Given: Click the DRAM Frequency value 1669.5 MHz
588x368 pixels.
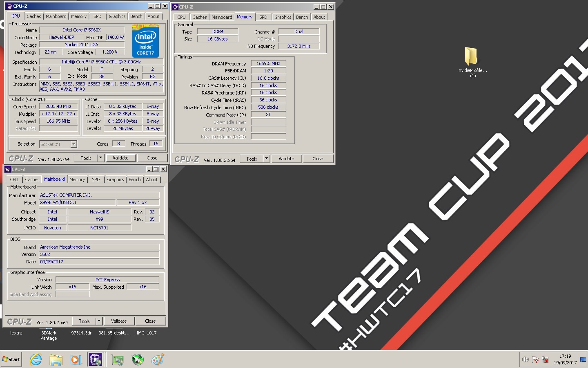Looking at the screenshot, I should click(268, 63).
